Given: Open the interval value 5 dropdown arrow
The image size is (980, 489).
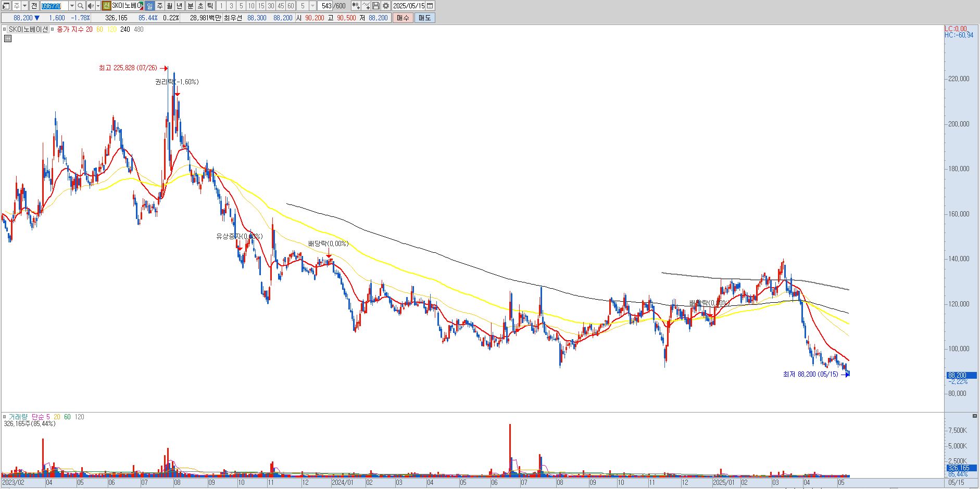Looking at the screenshot, I should [x=312, y=6].
